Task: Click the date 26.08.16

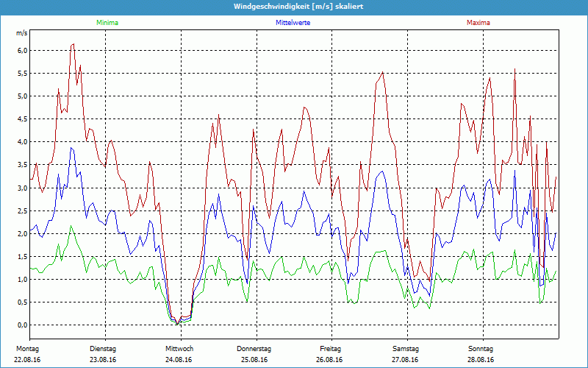Action: tap(329, 360)
